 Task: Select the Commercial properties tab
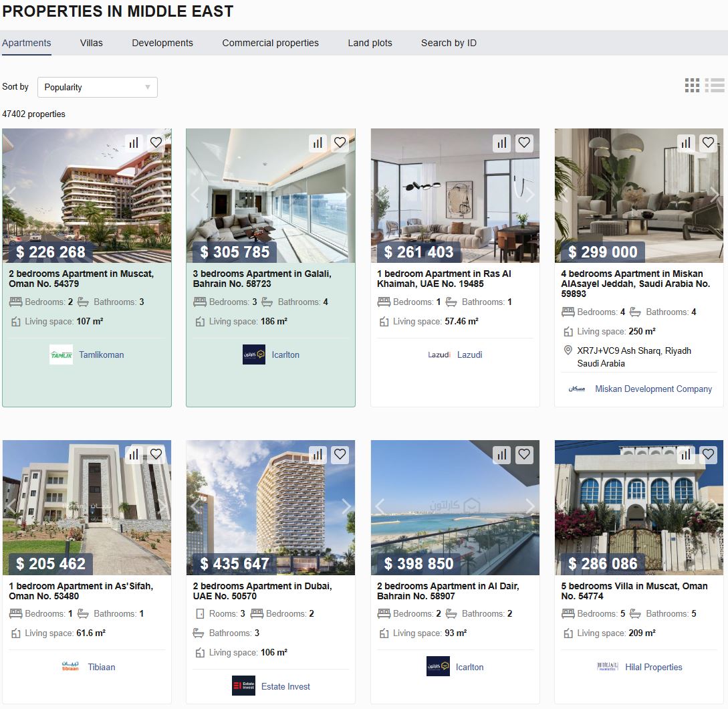(270, 43)
